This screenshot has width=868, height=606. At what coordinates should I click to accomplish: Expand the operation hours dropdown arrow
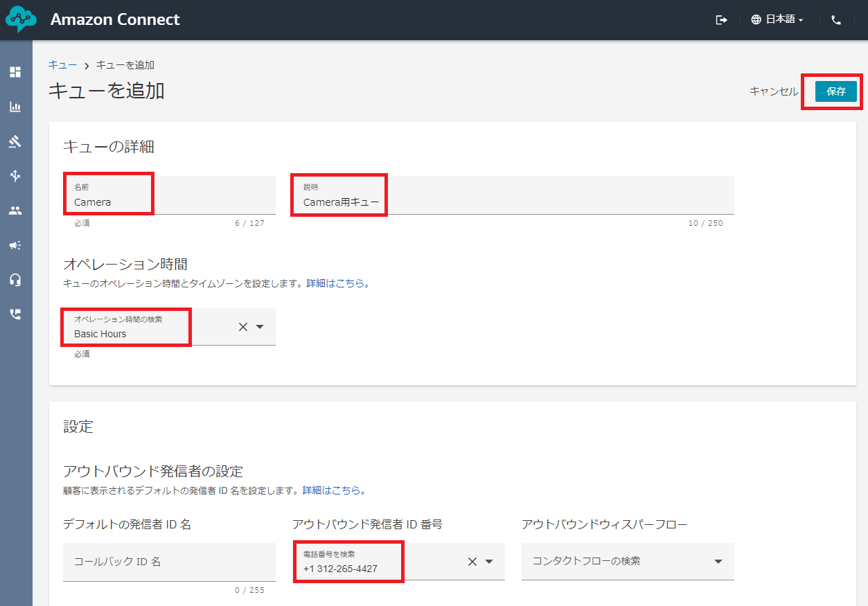[260, 327]
